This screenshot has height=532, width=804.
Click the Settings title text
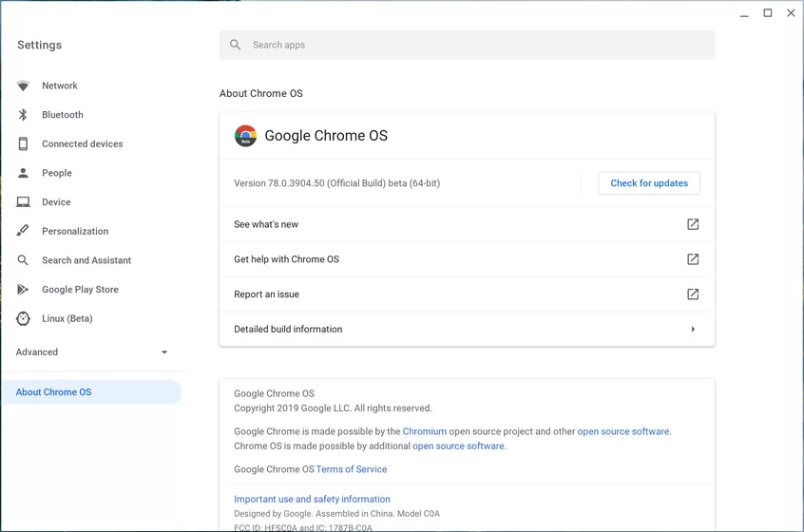click(40, 45)
